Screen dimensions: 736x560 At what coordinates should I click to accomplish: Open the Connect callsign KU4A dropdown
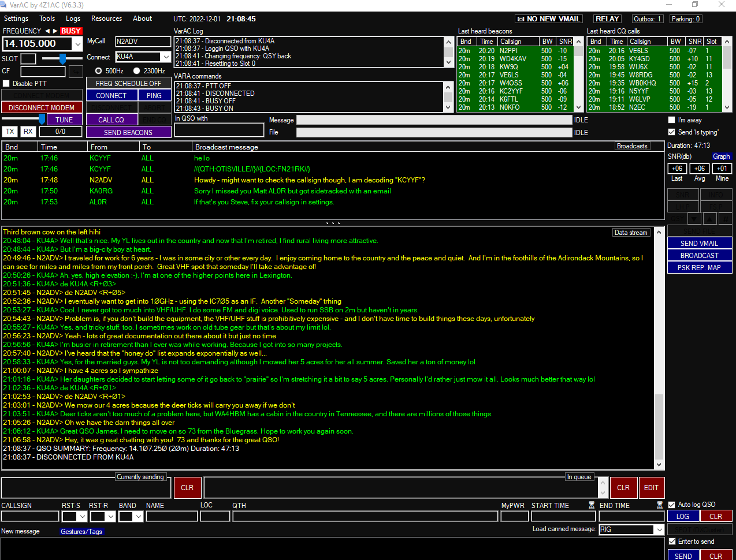[x=166, y=57]
